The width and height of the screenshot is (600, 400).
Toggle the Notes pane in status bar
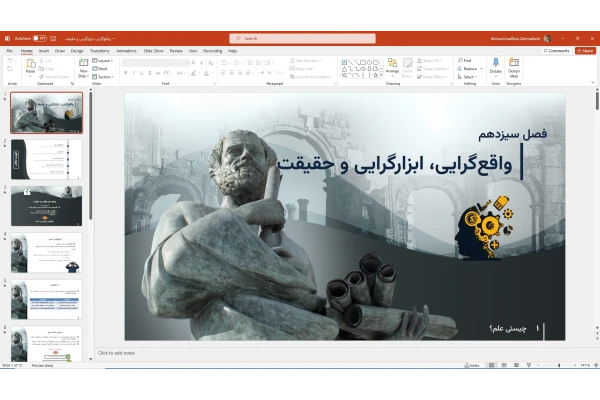[473, 366]
